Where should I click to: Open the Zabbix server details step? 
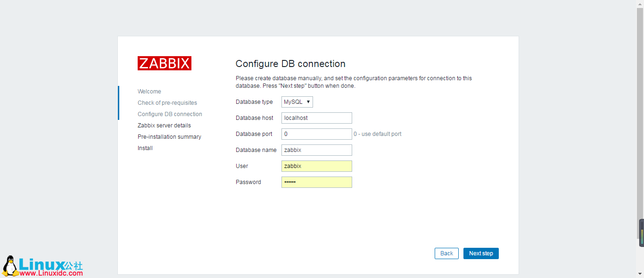click(x=164, y=125)
